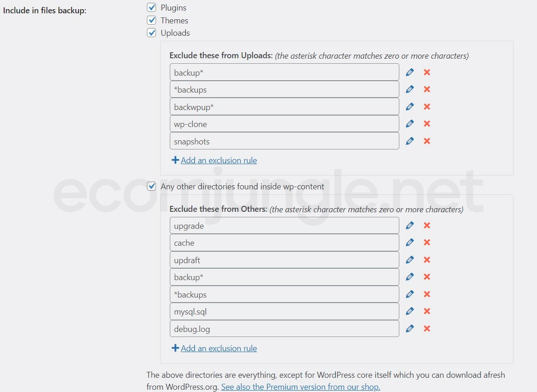Image resolution: width=537 pixels, height=392 pixels.
Task: Edit the 'upgrade' exclusion rule
Action: [410, 225]
